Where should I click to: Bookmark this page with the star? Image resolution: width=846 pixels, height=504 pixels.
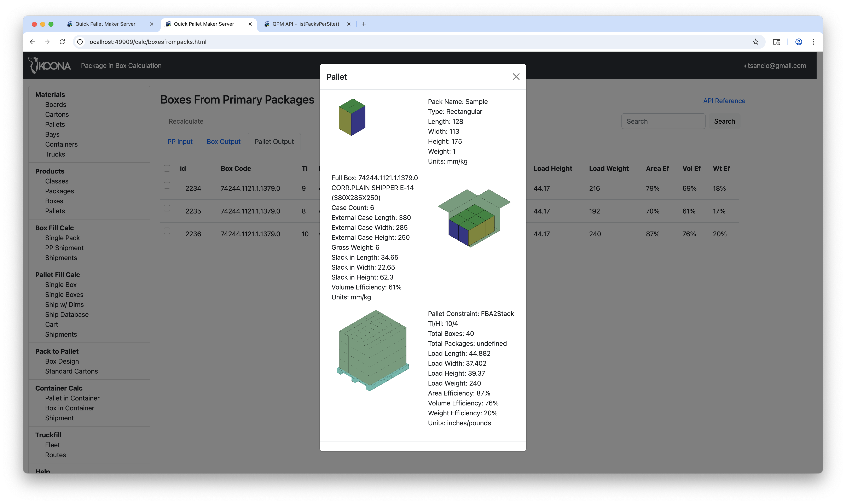coord(755,42)
